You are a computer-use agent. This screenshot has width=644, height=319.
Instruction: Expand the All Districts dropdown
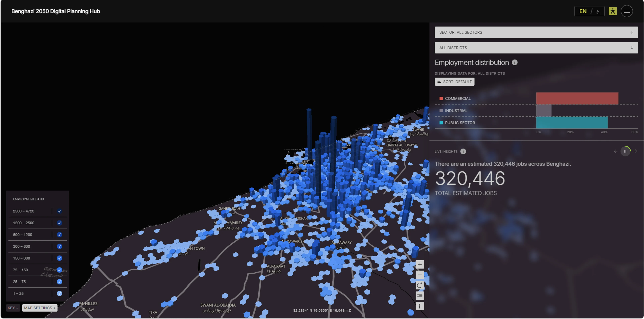(536, 48)
